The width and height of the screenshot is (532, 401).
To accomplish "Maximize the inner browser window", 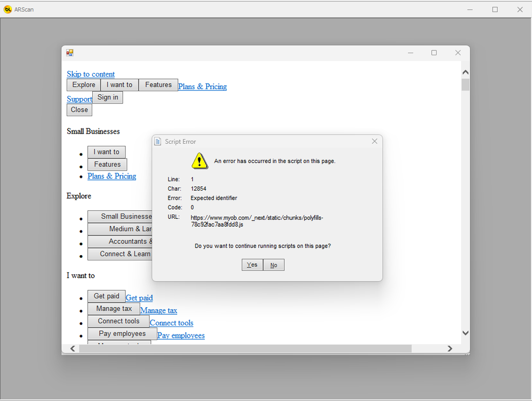I will click(x=434, y=53).
